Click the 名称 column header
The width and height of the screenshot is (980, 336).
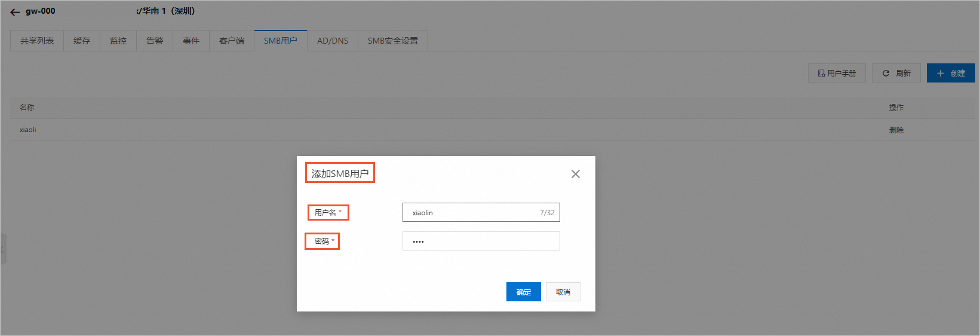click(27, 108)
